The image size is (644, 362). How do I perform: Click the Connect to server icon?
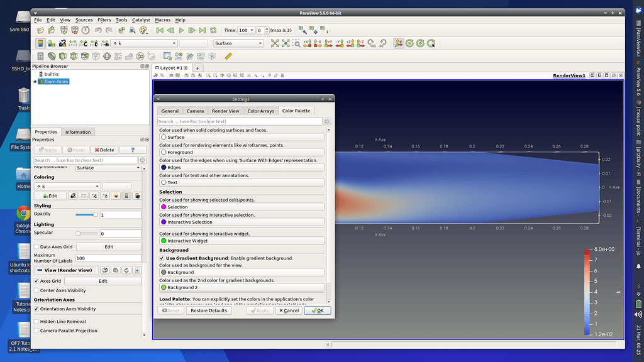tap(64, 30)
